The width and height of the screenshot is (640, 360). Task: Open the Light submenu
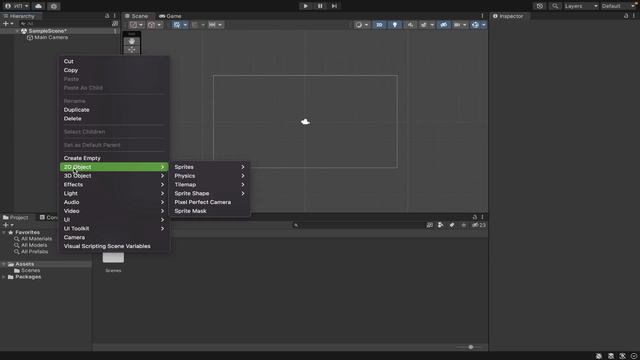point(114,193)
